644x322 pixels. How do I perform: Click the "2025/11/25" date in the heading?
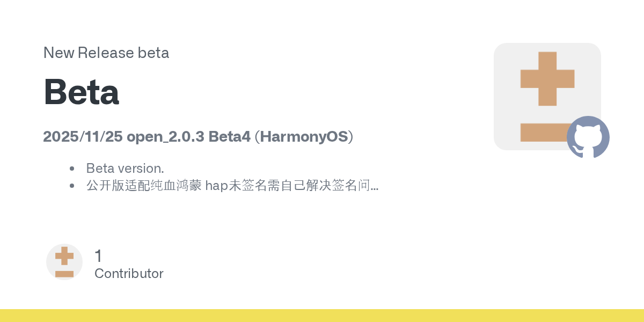tap(83, 137)
